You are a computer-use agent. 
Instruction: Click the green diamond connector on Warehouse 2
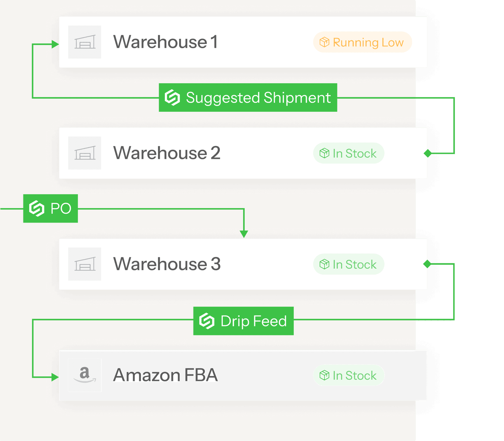(428, 153)
